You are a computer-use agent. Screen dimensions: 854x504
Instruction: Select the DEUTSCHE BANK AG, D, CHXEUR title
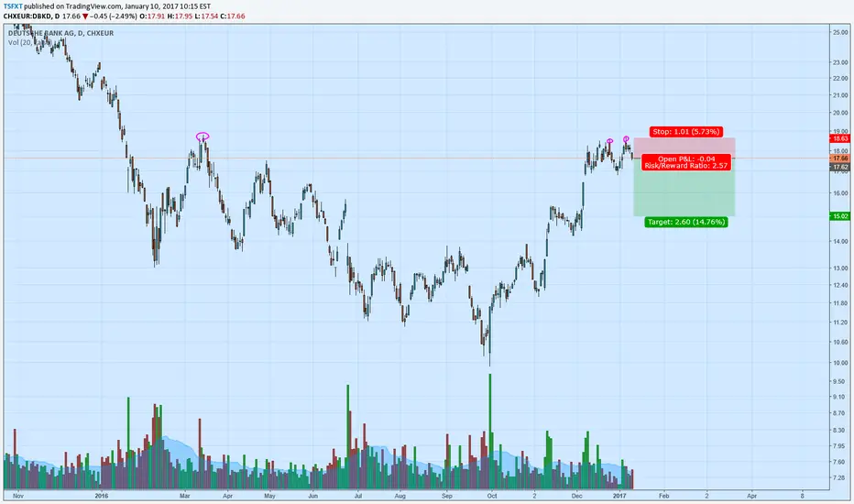(61, 33)
